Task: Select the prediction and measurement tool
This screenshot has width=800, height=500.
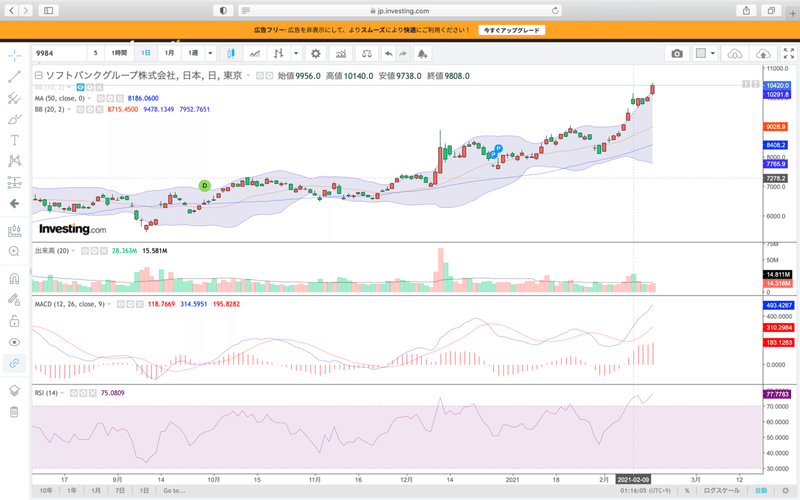Action: 14,182
